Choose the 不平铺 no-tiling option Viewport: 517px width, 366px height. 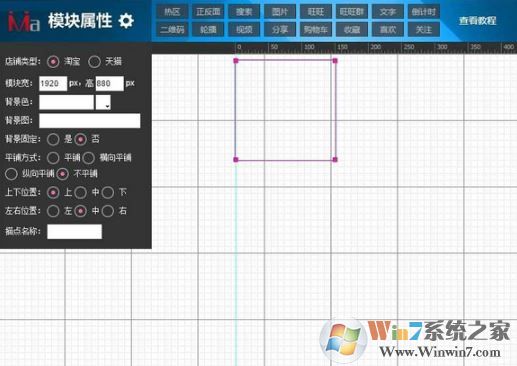coord(62,174)
